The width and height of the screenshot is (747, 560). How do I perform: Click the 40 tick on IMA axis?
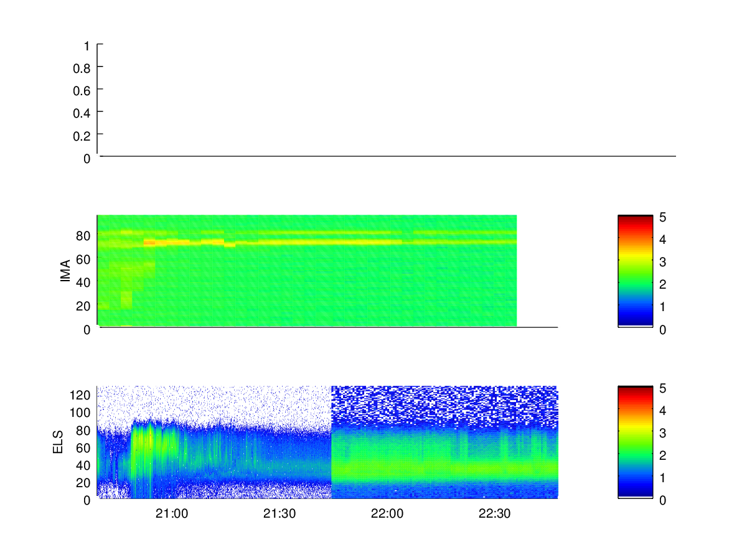[x=84, y=282]
